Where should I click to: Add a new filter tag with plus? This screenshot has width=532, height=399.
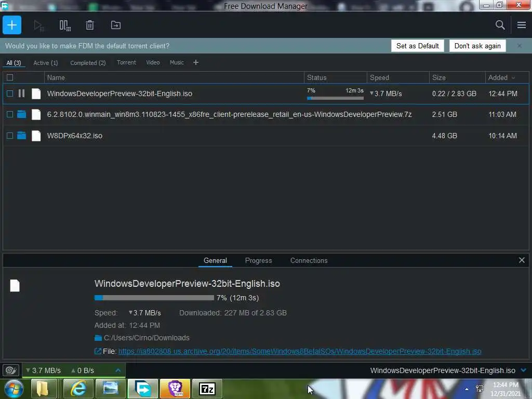pos(196,62)
